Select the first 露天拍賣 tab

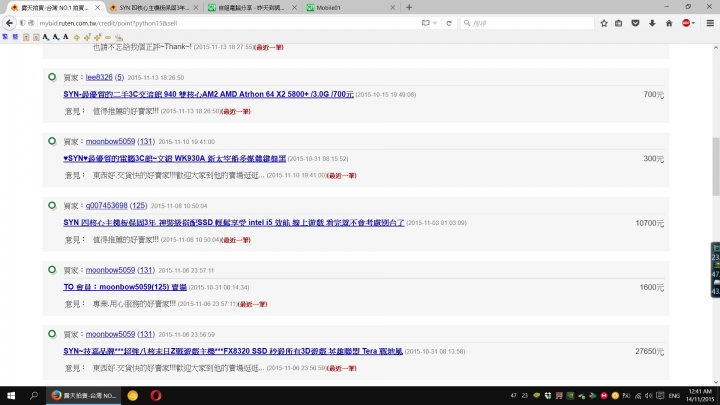click(x=55, y=7)
